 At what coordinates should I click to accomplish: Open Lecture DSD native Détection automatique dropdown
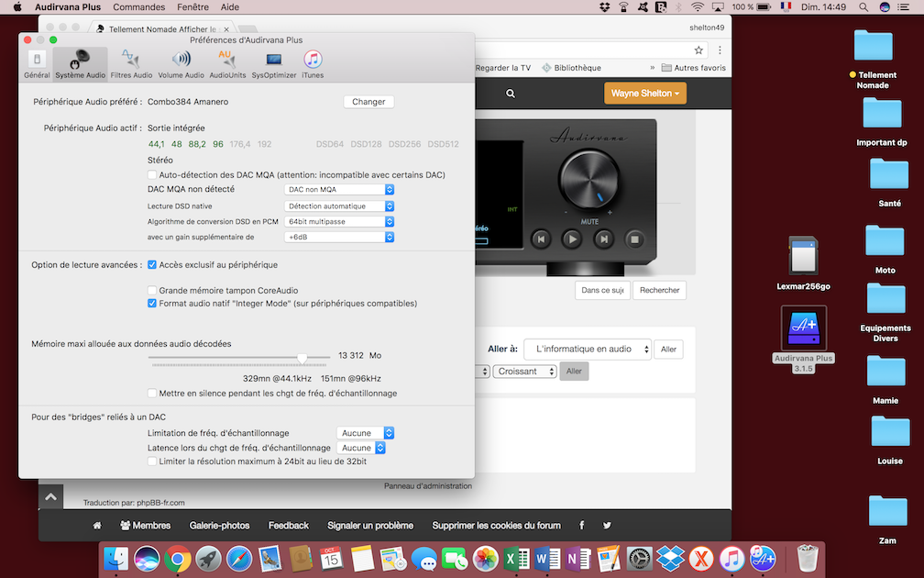coord(339,206)
